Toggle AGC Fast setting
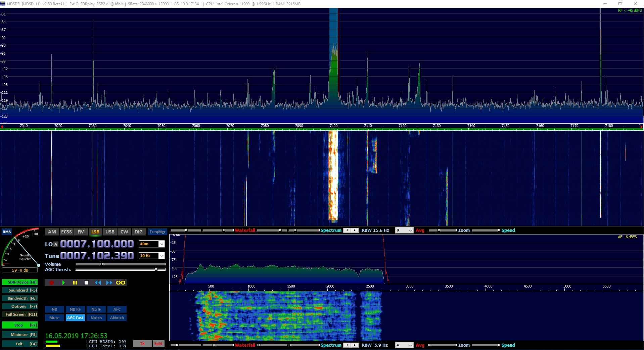 pyautogui.click(x=75, y=318)
